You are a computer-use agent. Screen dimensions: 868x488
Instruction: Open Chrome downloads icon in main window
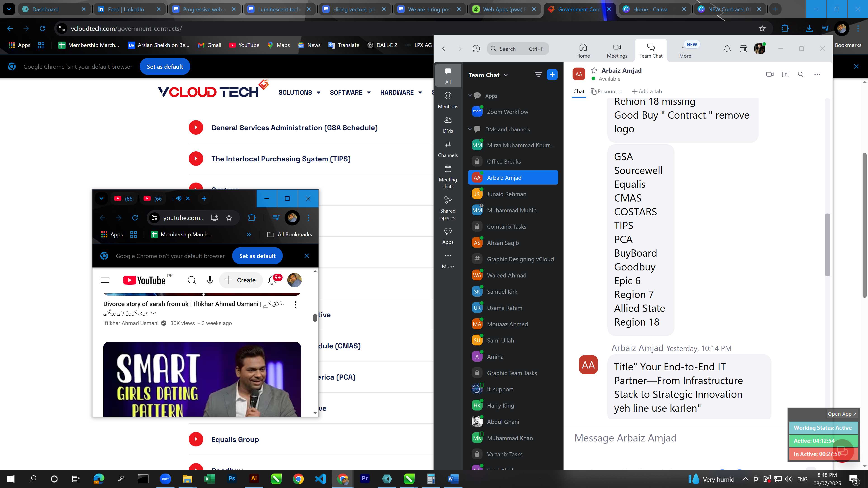tap(809, 29)
